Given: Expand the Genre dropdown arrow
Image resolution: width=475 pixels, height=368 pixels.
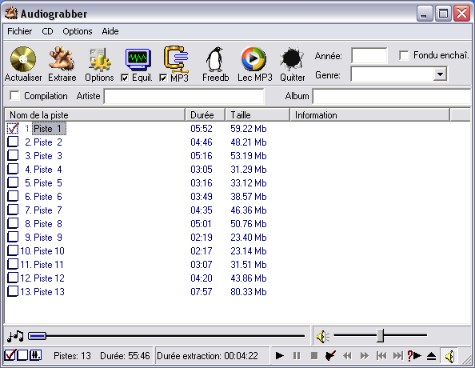Looking at the screenshot, I should 440,74.
